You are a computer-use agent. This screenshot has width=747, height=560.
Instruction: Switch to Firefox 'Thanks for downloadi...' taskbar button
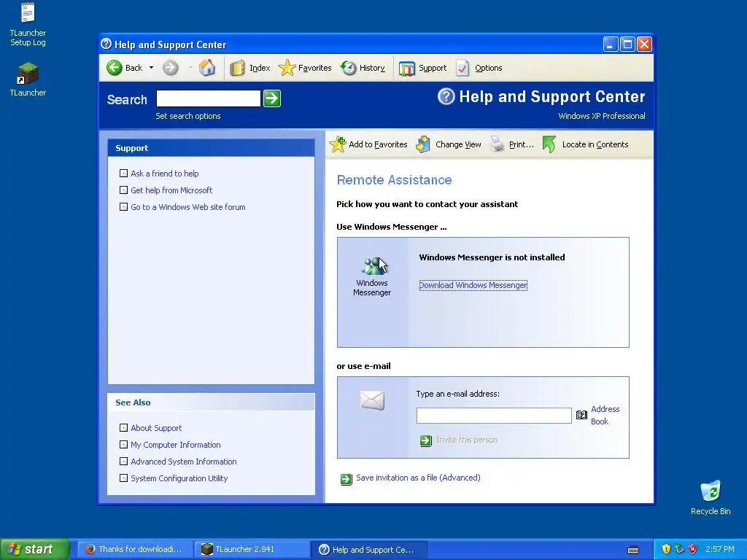tap(135, 549)
